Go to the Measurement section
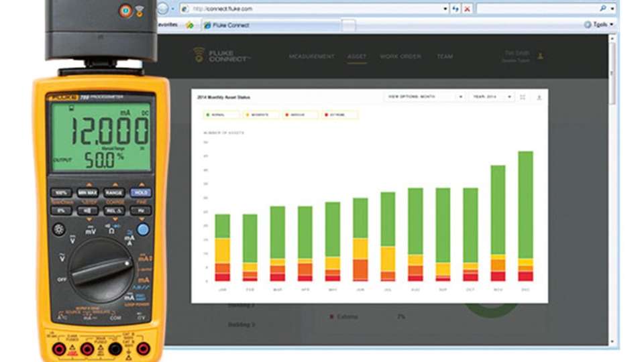 [311, 56]
